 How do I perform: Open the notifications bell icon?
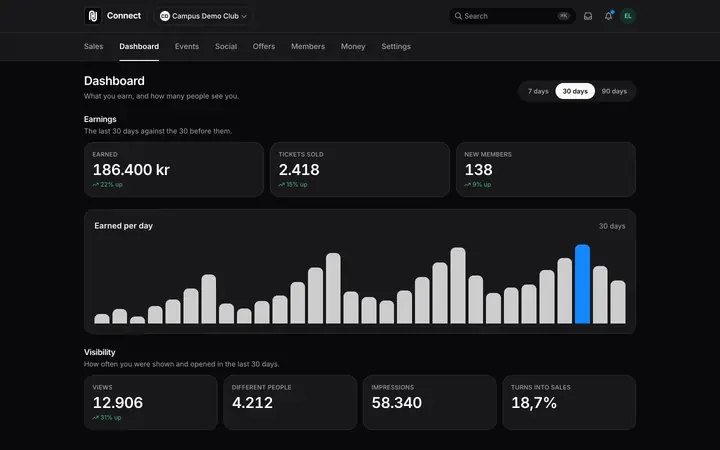coord(608,16)
